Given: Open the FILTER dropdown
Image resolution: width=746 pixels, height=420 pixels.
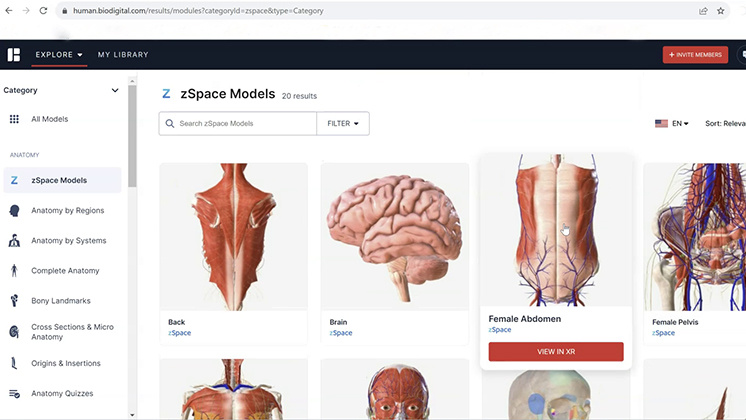Looking at the screenshot, I should tap(343, 124).
